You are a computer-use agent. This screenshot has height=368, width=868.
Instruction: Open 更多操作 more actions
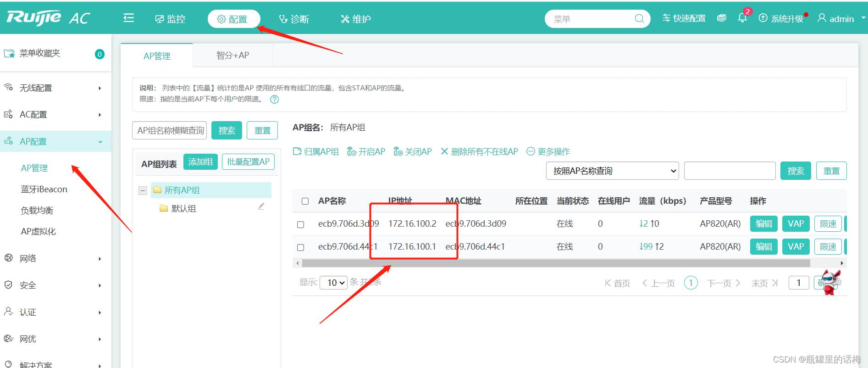pos(548,151)
